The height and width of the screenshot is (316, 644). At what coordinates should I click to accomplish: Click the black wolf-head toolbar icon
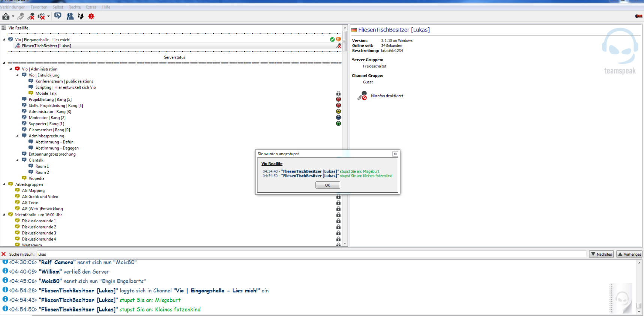(81, 16)
